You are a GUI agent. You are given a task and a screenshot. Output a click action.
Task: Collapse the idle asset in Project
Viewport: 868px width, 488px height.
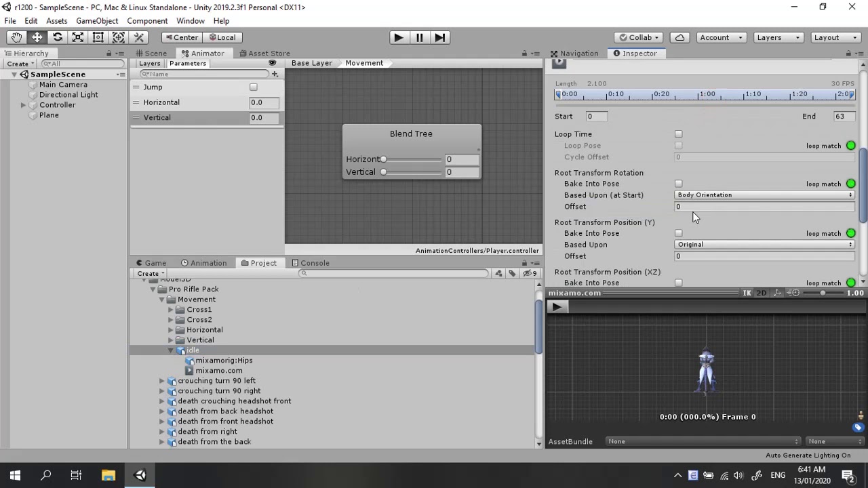pos(171,350)
